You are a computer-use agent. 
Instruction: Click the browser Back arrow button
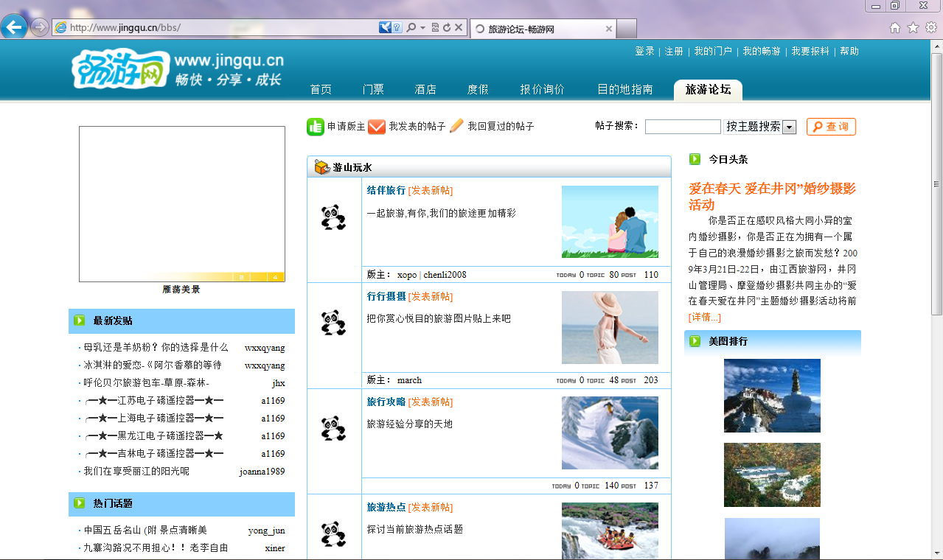tap(14, 27)
